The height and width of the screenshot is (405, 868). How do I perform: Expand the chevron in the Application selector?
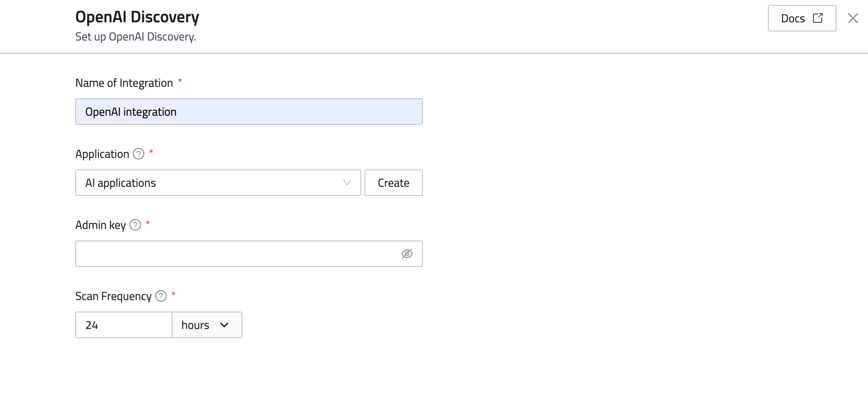[x=347, y=183]
